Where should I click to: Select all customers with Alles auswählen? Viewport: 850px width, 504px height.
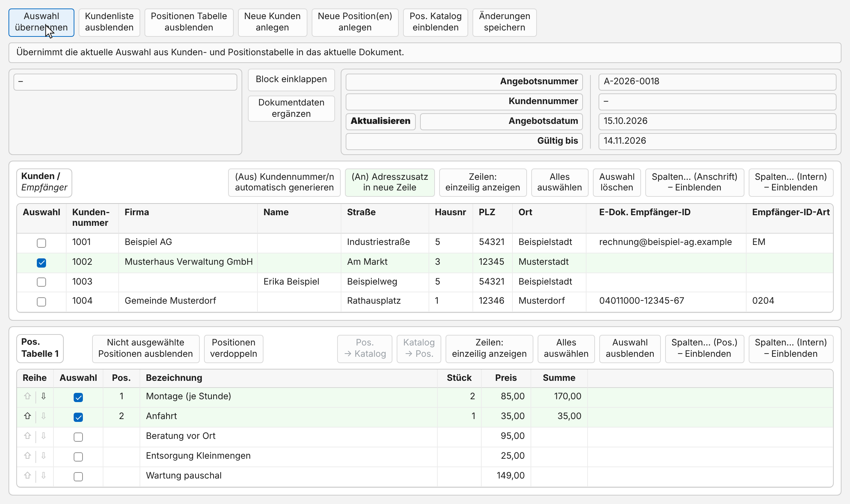tap(560, 182)
